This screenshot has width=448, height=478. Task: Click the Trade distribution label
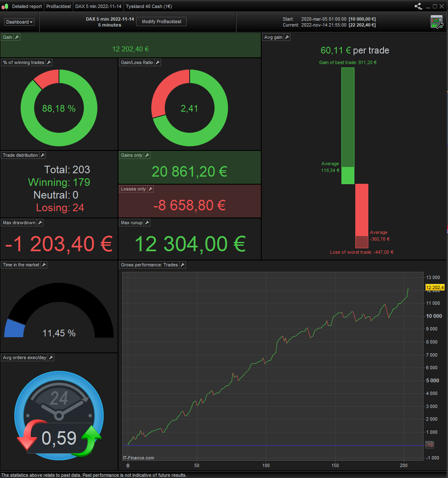click(20, 155)
